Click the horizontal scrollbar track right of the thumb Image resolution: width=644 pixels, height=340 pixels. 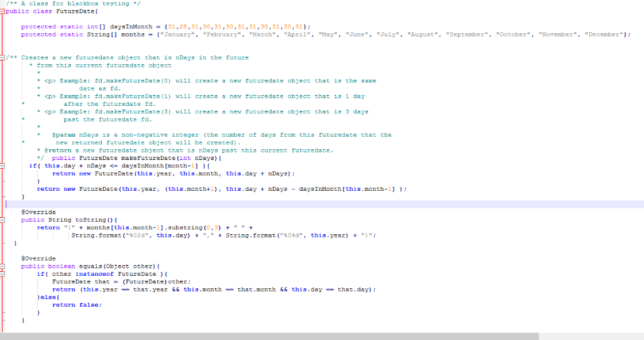tap(591, 336)
